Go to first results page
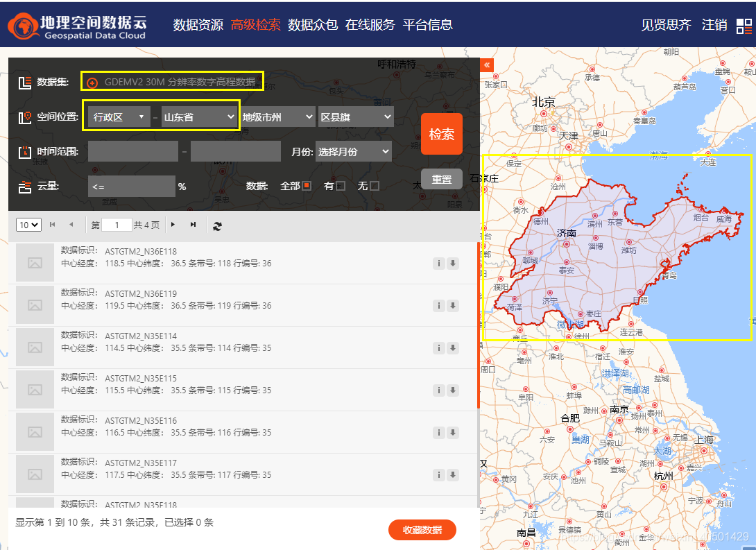756x550 pixels. 53,225
